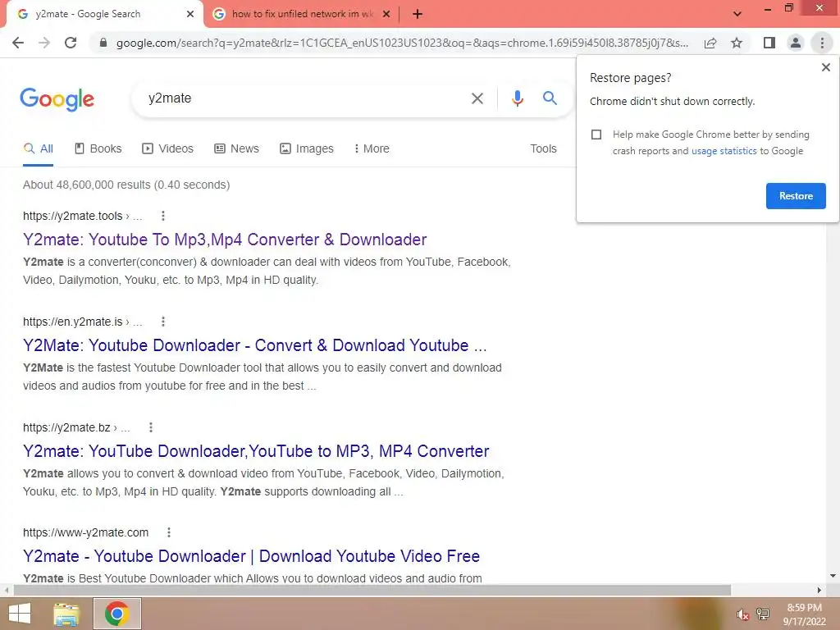
Task: Switch to News results
Action: click(237, 149)
